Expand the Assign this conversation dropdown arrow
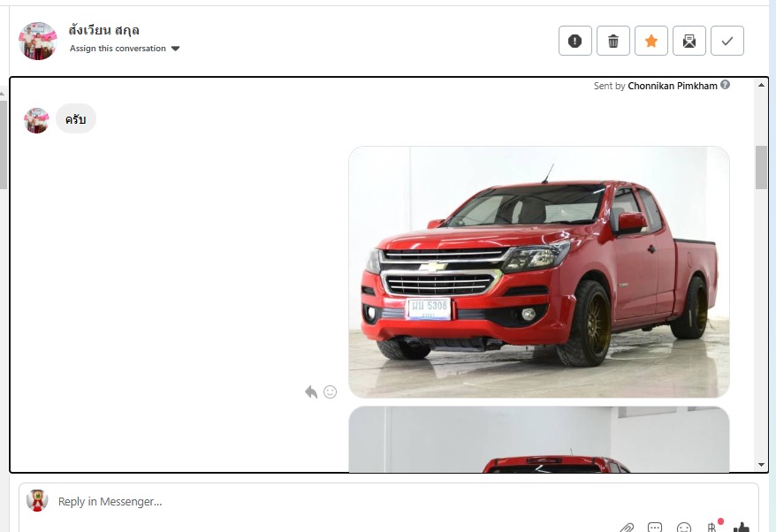This screenshot has width=776, height=532. coord(175,49)
